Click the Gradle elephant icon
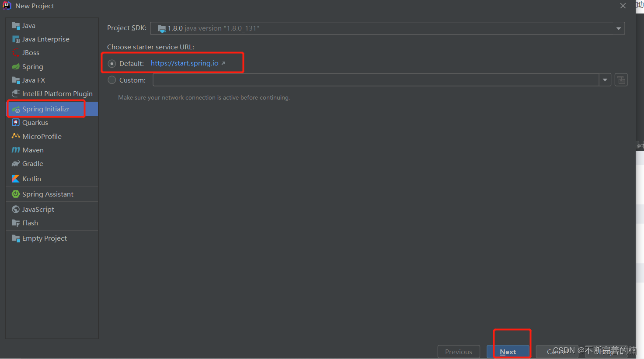Image resolution: width=644 pixels, height=359 pixels. point(16,164)
